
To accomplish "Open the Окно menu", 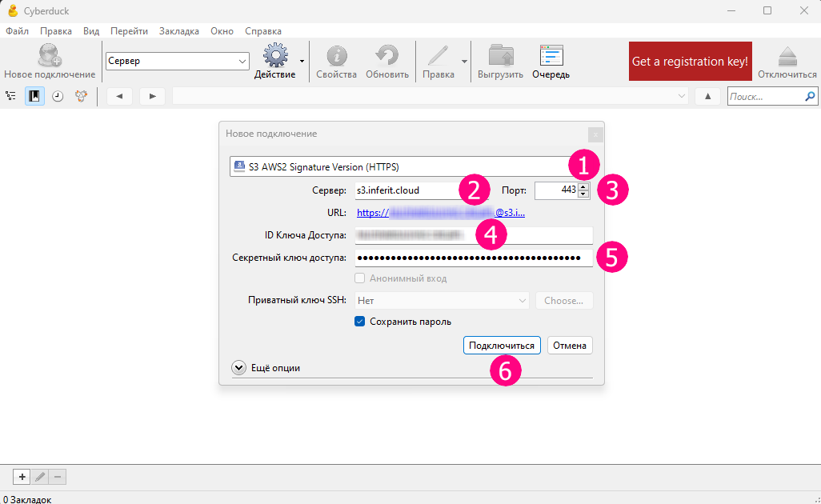I will [x=222, y=31].
